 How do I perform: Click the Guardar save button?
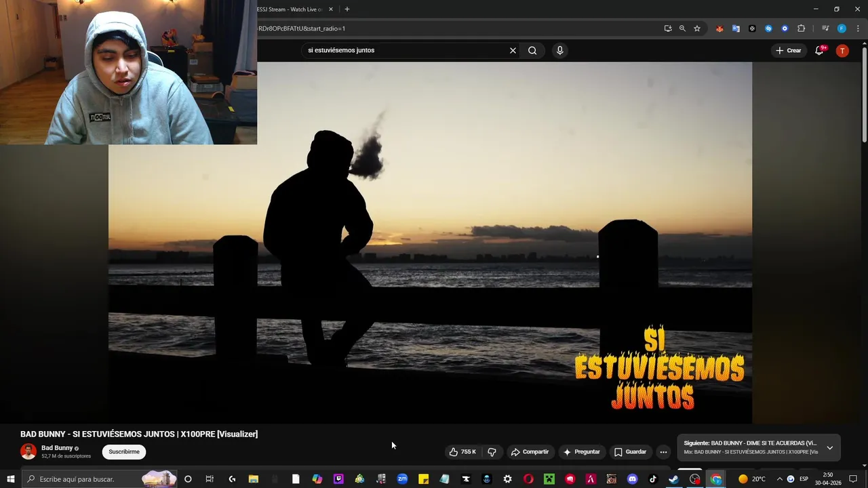630,452
